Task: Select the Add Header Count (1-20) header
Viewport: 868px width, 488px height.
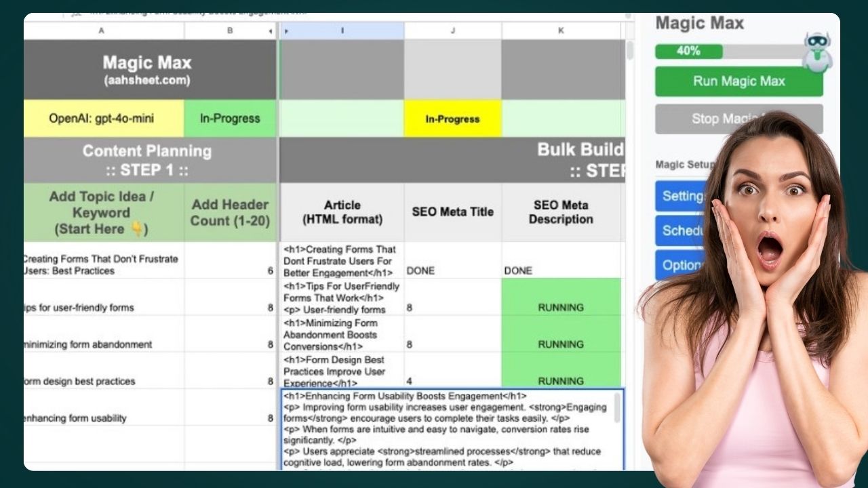Action: 230,212
